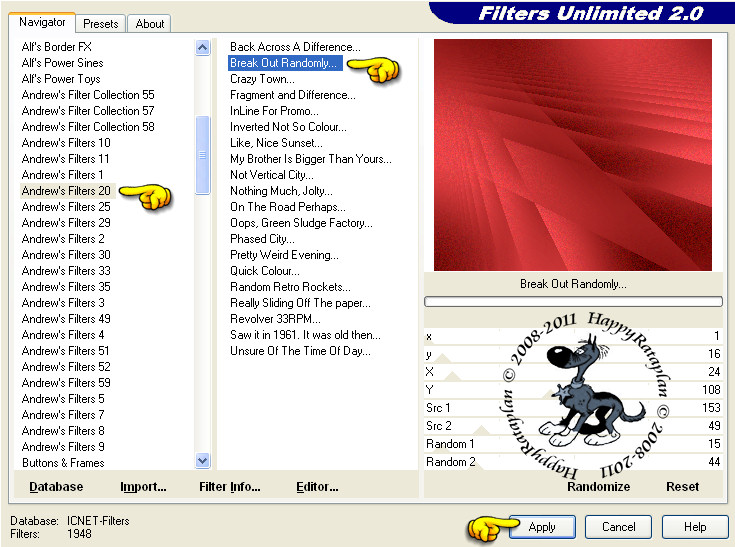Viewport: 735px width, 547px height.
Task: Click Randomize filter settings
Action: (x=598, y=487)
